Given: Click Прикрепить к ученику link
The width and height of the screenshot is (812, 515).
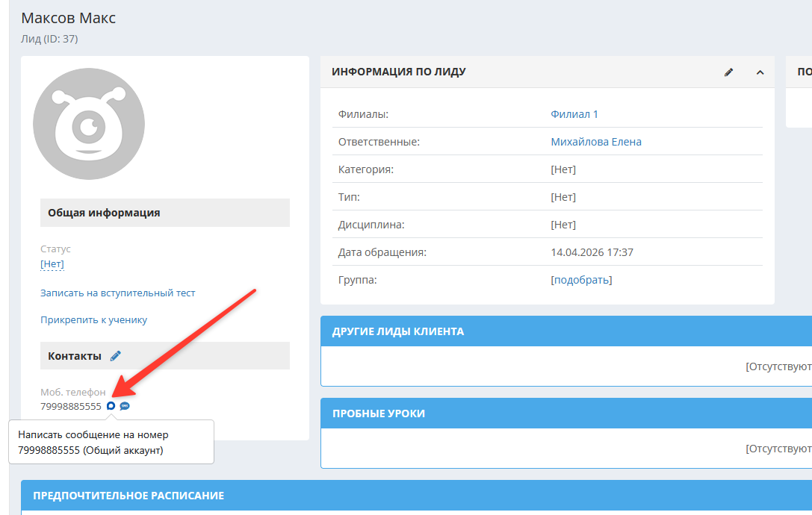Looking at the screenshot, I should [x=93, y=320].
